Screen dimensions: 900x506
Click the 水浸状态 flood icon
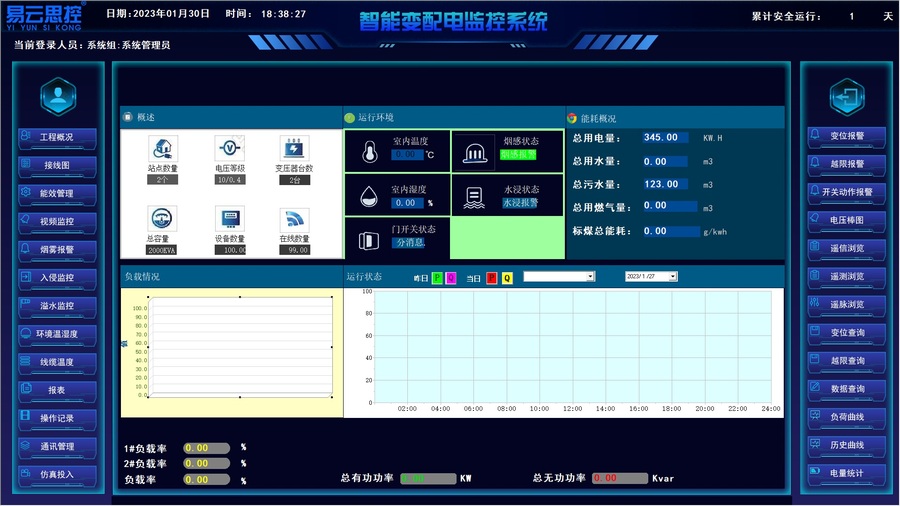click(x=474, y=197)
